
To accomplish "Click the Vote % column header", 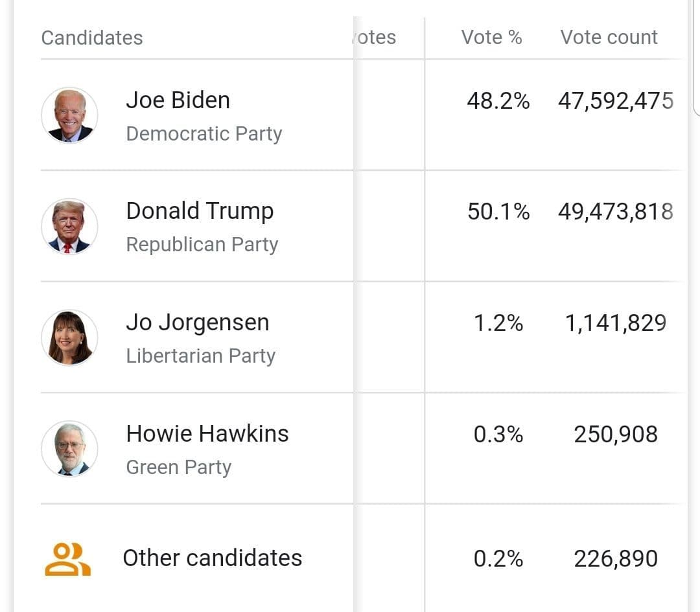I will 491,37.
